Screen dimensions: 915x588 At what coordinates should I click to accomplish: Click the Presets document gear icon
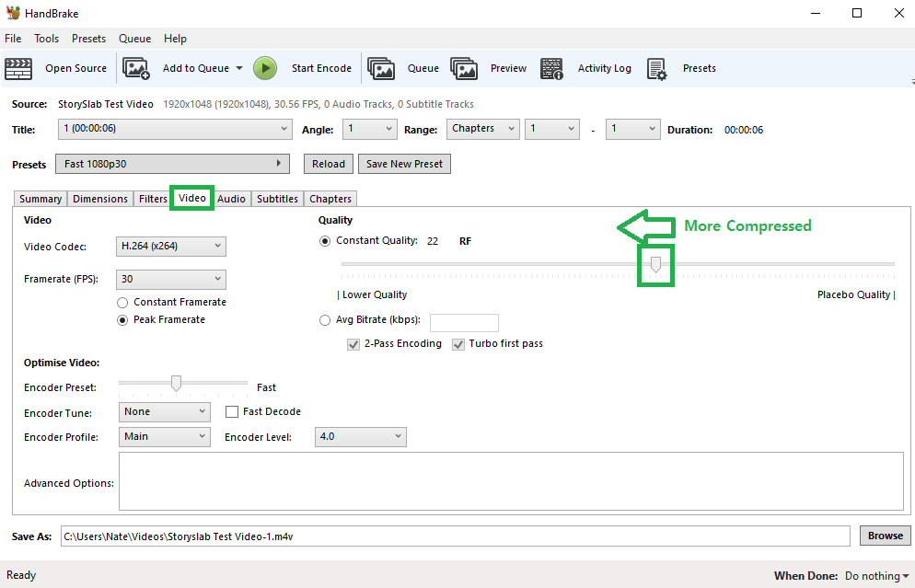656,69
